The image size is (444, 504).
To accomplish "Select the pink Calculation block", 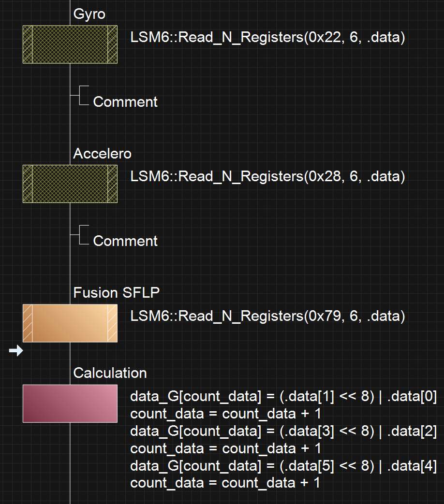I will point(70,403).
